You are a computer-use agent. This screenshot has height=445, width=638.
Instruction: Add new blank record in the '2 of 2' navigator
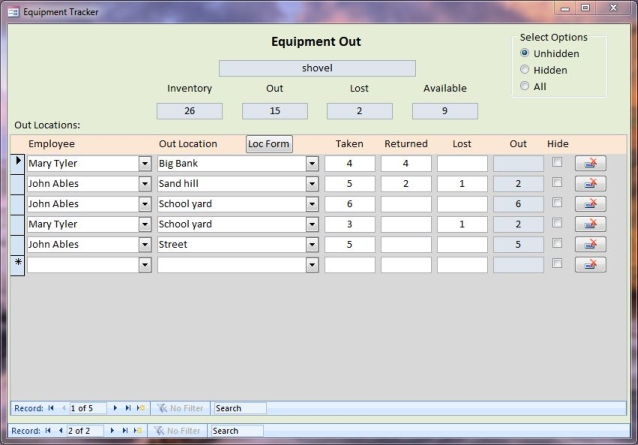pyautogui.click(x=138, y=430)
